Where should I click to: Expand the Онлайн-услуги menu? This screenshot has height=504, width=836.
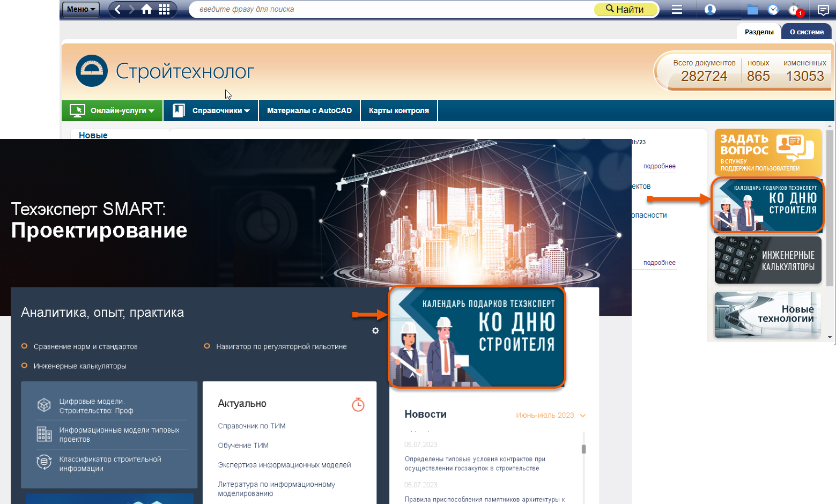[112, 110]
